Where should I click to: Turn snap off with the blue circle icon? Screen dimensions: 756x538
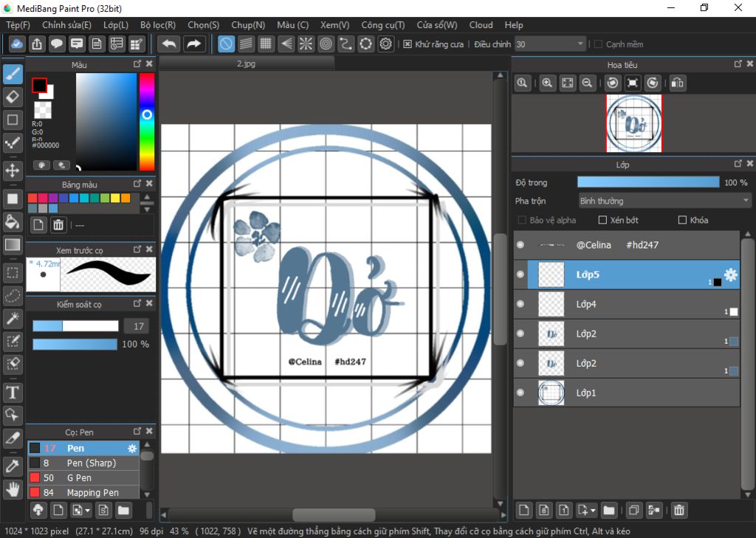(x=226, y=44)
